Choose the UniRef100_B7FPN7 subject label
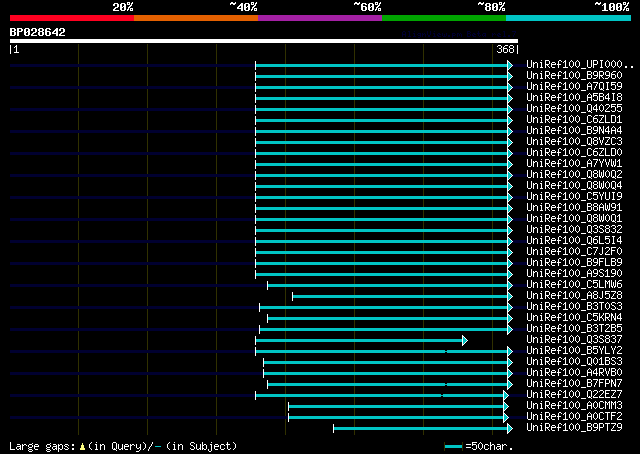 pos(574,384)
